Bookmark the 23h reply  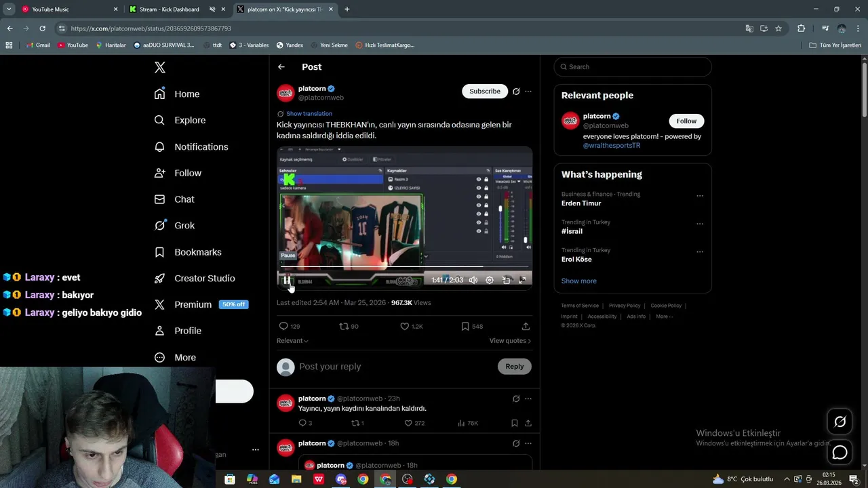(x=515, y=423)
